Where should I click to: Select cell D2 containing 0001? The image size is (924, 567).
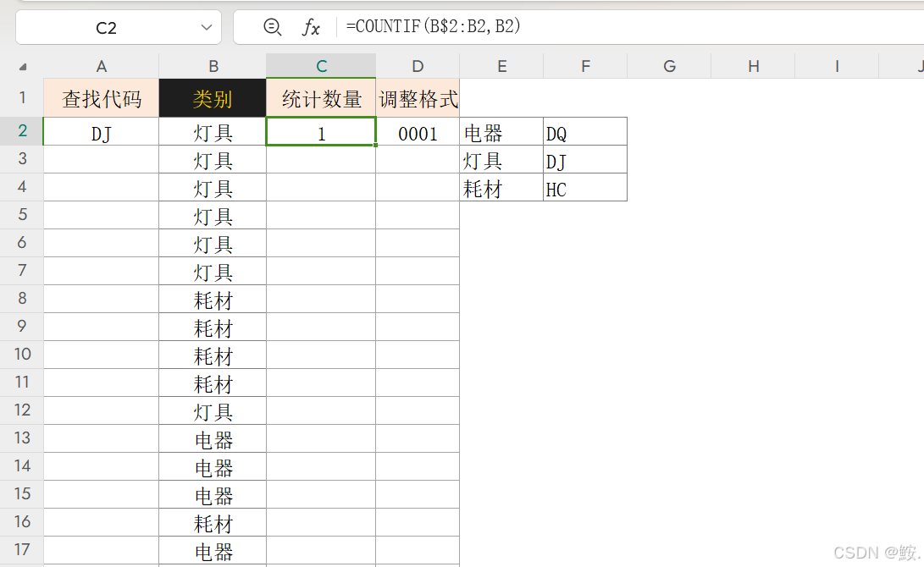418,131
